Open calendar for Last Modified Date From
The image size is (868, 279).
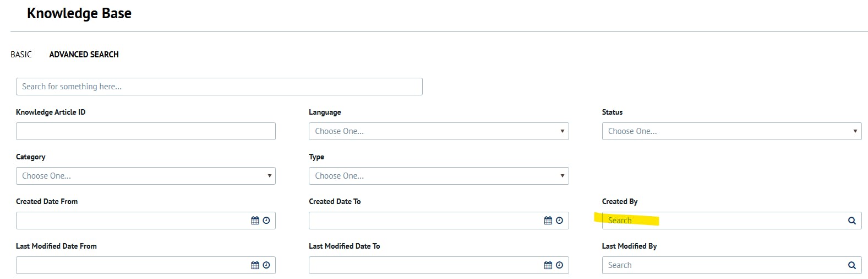click(255, 265)
